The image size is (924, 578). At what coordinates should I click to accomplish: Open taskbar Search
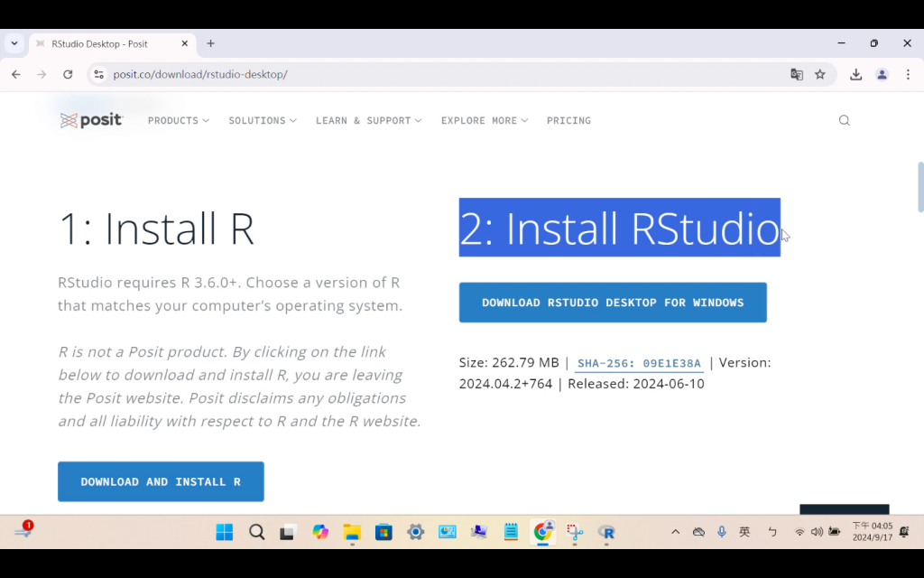(x=256, y=532)
